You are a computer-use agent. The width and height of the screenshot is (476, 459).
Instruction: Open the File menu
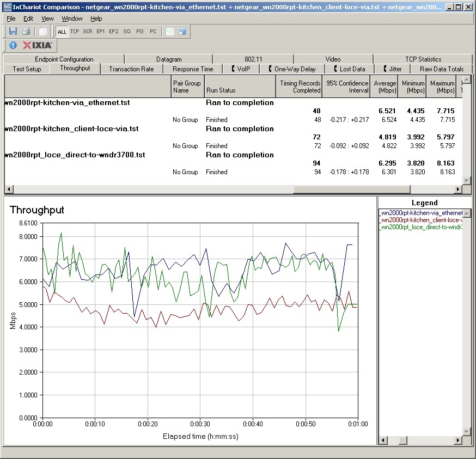11,19
